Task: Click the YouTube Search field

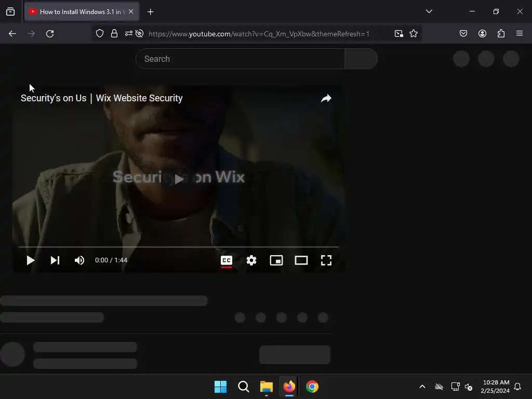Action: [x=240, y=59]
